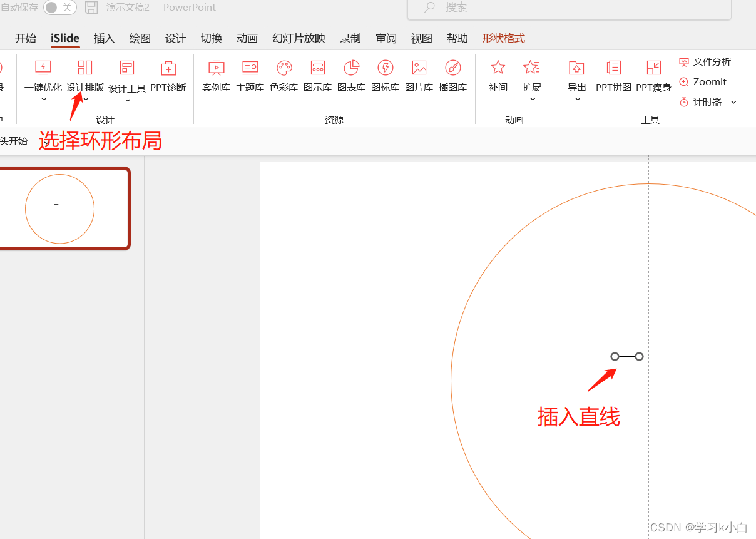Expand the 导出 dropdown arrow
Viewport: 756px width, 539px height.
[x=578, y=99]
